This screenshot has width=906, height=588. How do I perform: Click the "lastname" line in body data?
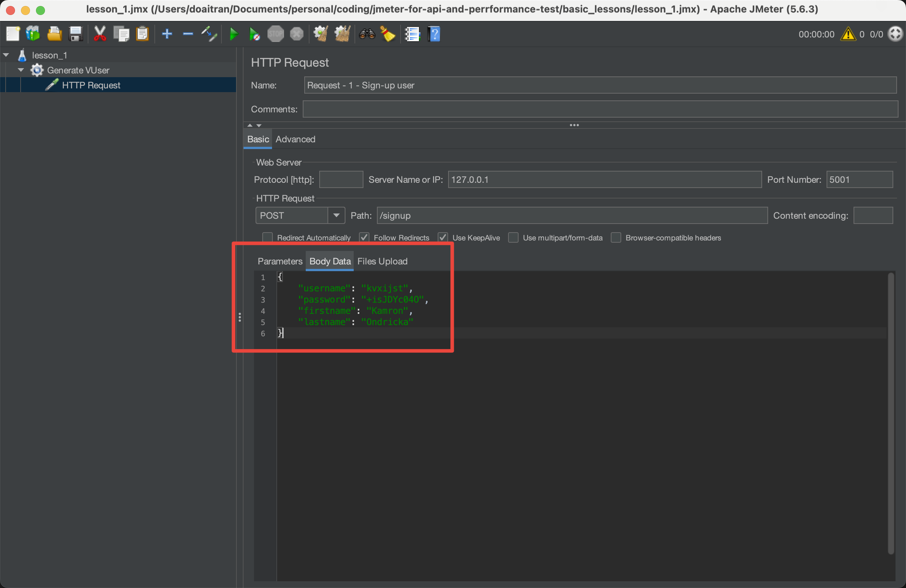(356, 322)
